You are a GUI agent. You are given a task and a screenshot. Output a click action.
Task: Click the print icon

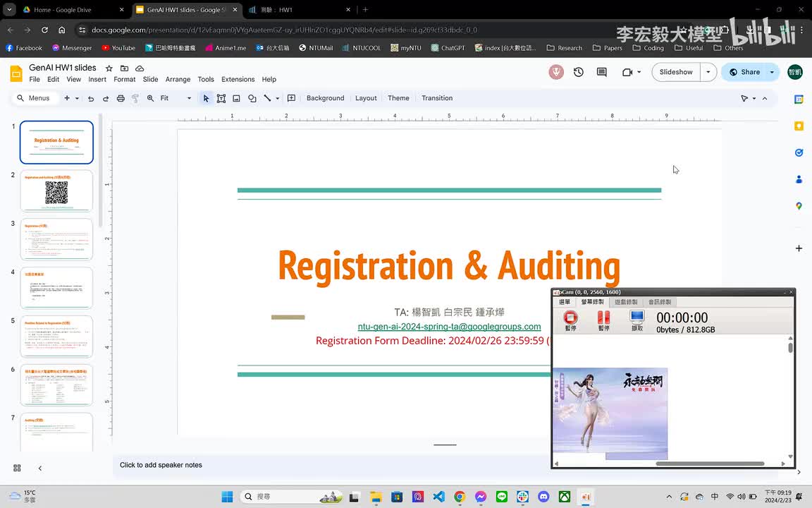[121, 99]
